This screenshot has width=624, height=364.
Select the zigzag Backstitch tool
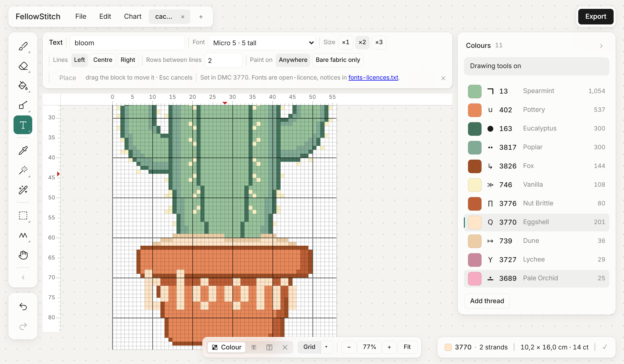(23, 235)
